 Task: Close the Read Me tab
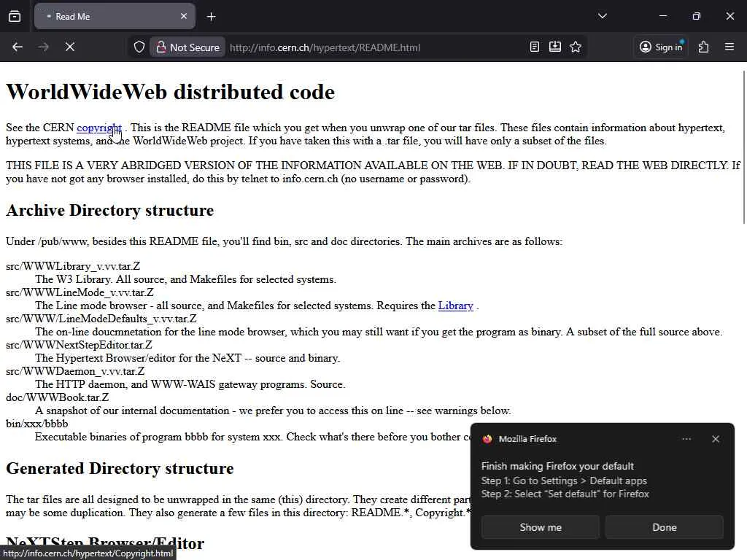184,16
